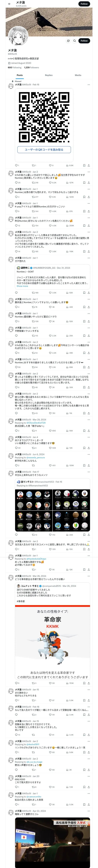Click the search icon on the profile

click(x=74, y=41)
